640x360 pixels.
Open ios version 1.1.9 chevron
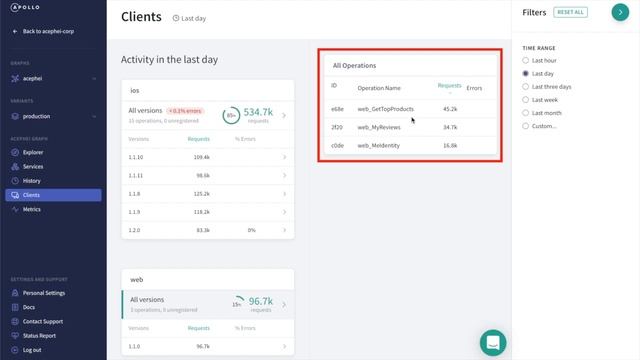[x=284, y=212]
